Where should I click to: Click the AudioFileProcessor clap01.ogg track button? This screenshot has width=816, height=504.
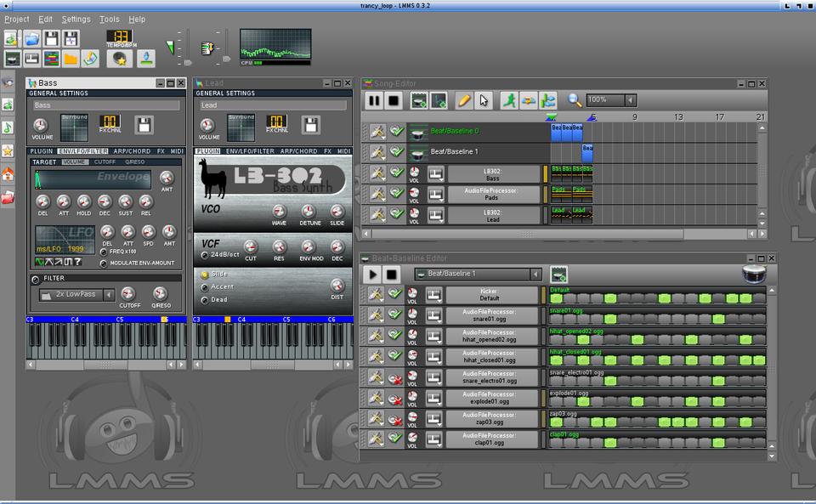[493, 439]
